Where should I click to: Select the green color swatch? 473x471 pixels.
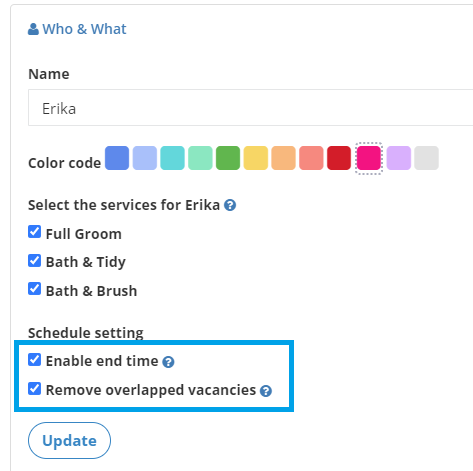(x=228, y=158)
